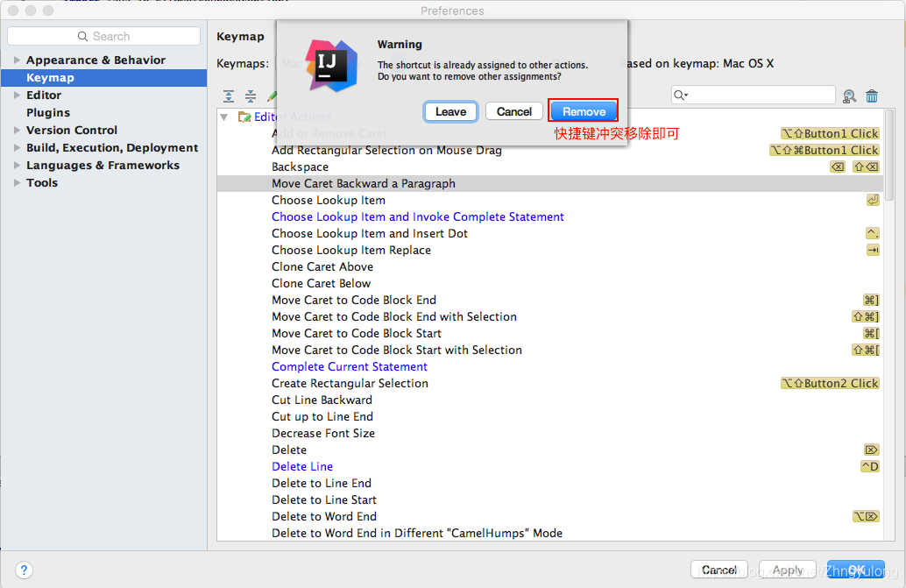Open Languages & Frameworks settings
Viewport: 906px width, 588px height.
[103, 166]
